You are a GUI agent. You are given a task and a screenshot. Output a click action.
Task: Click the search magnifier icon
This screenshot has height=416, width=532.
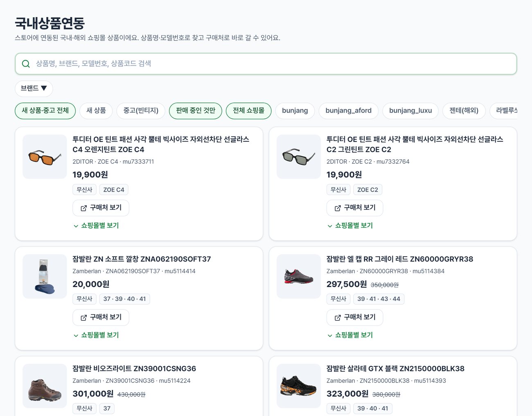coord(26,64)
